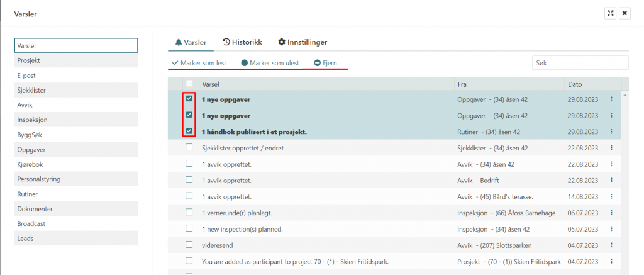Uncheck the '1 håndbok publisert' notification checkbox
Screen dimensions: 644x275
tap(189, 132)
